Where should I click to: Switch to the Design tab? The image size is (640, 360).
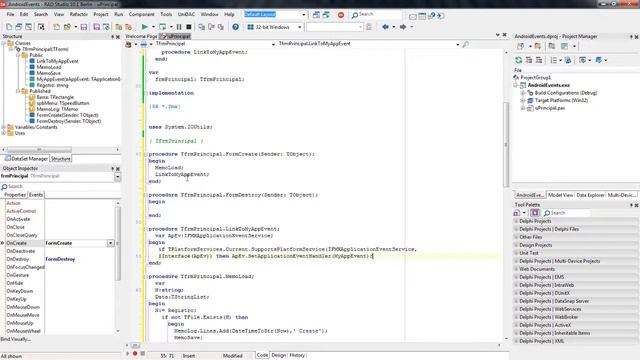tap(279, 355)
